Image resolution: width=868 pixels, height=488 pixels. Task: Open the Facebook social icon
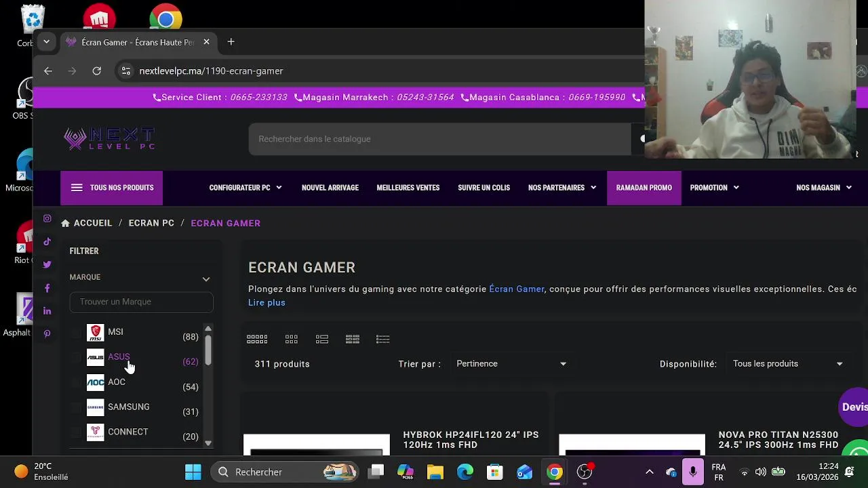click(47, 288)
